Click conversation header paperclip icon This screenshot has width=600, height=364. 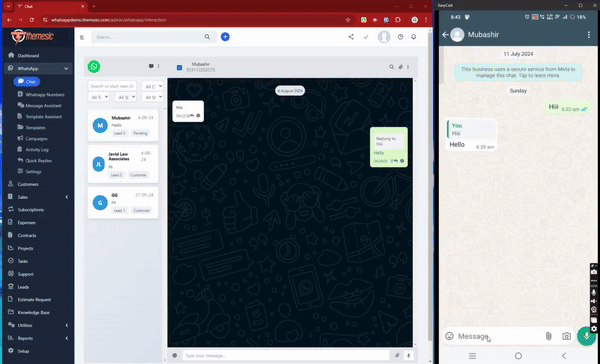coord(400,67)
